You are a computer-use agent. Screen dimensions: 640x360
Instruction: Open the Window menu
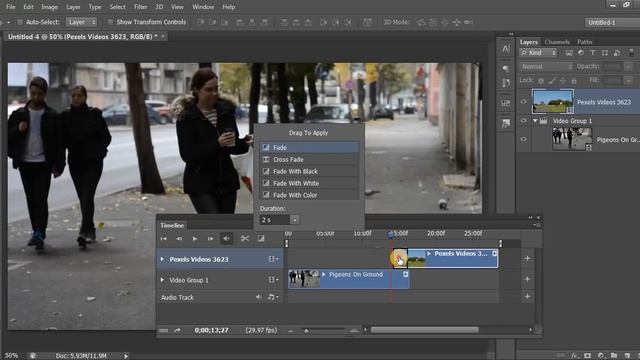pos(203,7)
